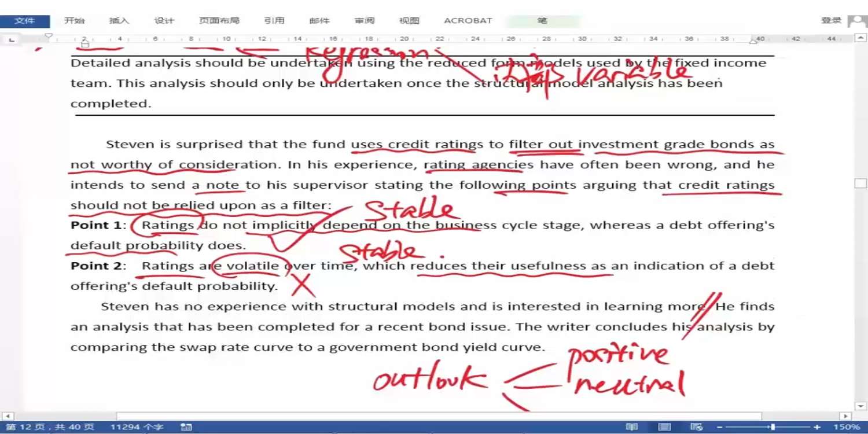Switch to Print Layout view icon
The image size is (868, 434).
click(664, 427)
